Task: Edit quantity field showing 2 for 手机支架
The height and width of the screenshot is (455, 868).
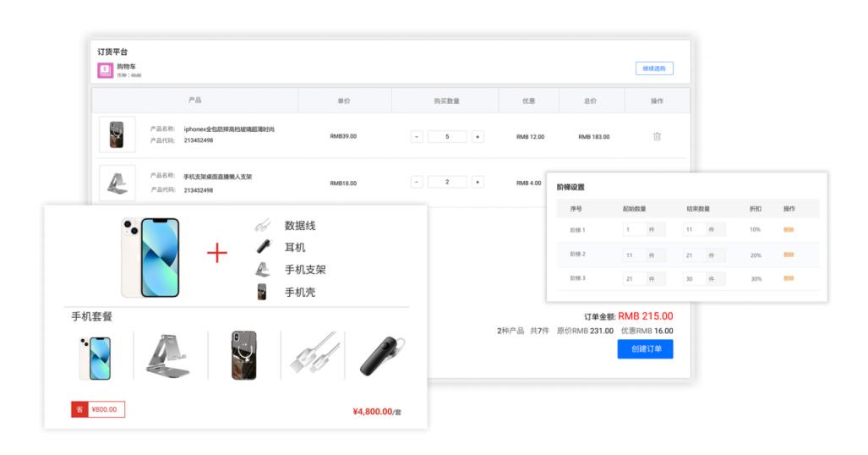Action: tap(447, 182)
